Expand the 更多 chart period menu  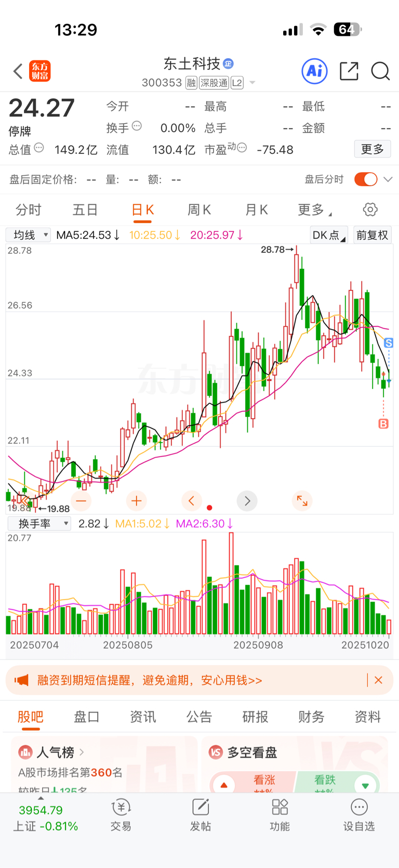coord(315,210)
